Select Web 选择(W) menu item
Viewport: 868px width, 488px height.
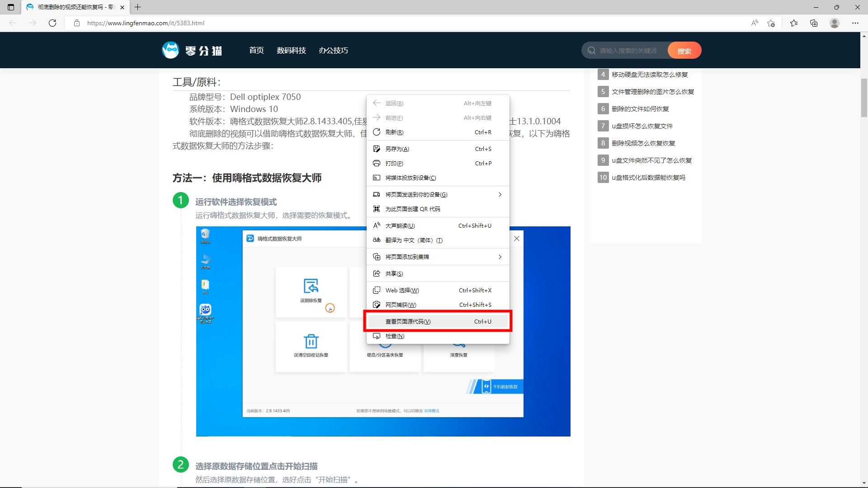tap(438, 291)
